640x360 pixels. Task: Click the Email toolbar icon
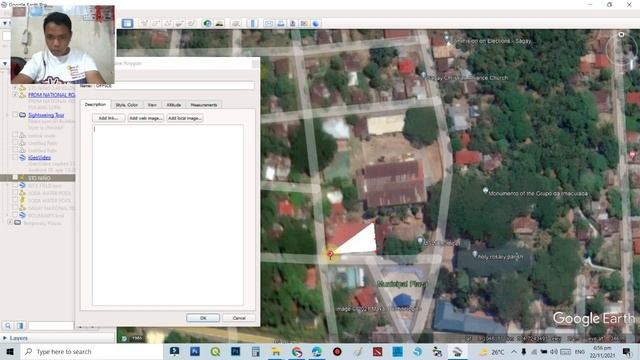[268, 23]
